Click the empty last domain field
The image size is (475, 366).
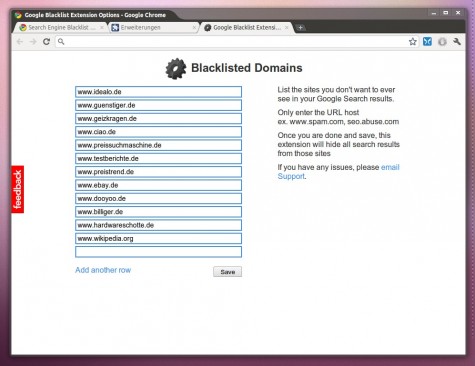[x=158, y=252]
